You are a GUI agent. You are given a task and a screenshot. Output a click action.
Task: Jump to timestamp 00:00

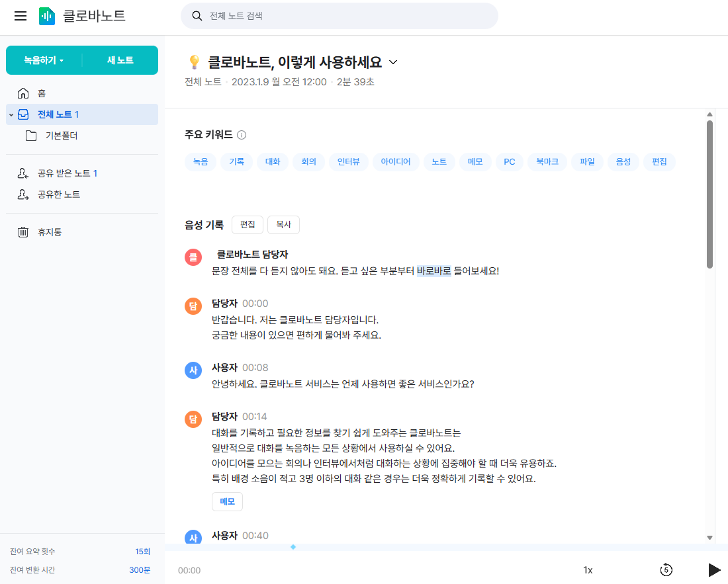coord(255,304)
